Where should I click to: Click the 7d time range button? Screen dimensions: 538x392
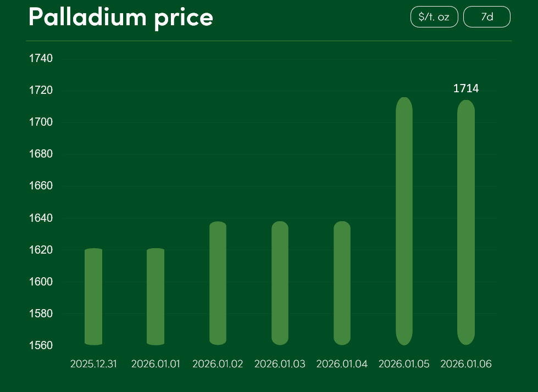486,17
